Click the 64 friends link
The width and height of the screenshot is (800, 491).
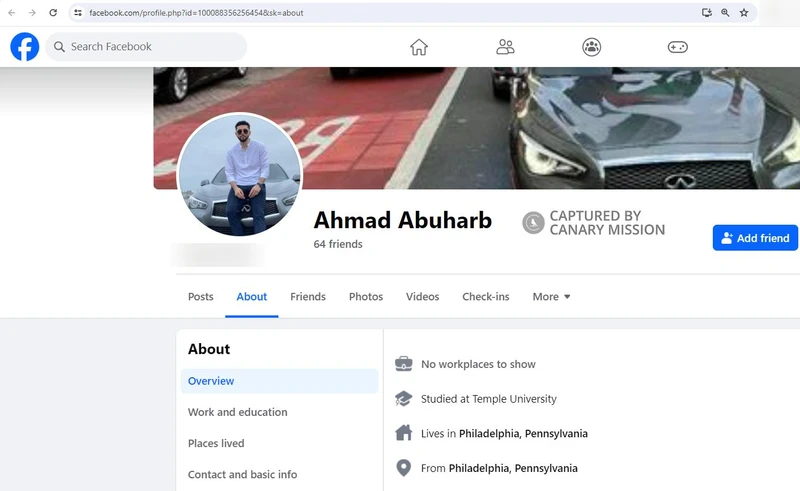338,244
